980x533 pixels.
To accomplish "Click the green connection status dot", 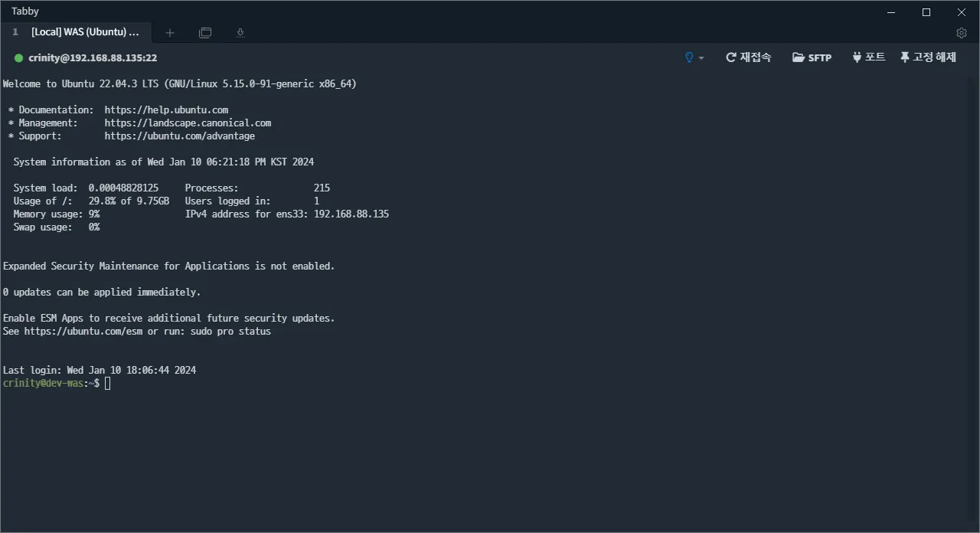I will [18, 58].
